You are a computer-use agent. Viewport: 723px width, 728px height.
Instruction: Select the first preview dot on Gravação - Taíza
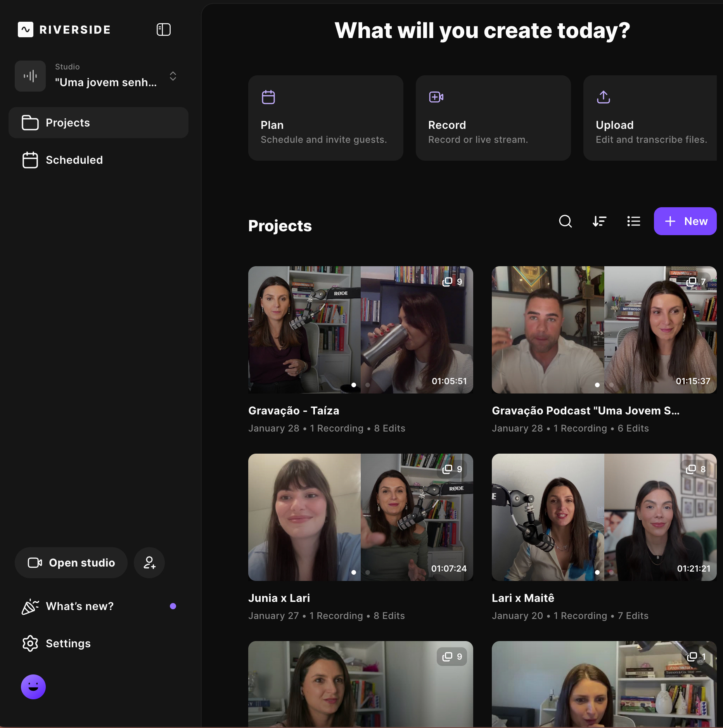click(x=354, y=385)
